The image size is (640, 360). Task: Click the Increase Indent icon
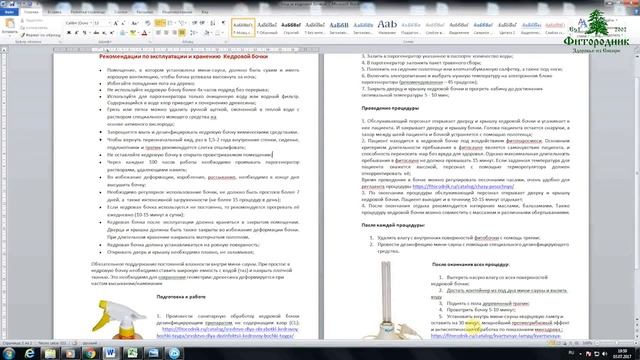[203, 23]
